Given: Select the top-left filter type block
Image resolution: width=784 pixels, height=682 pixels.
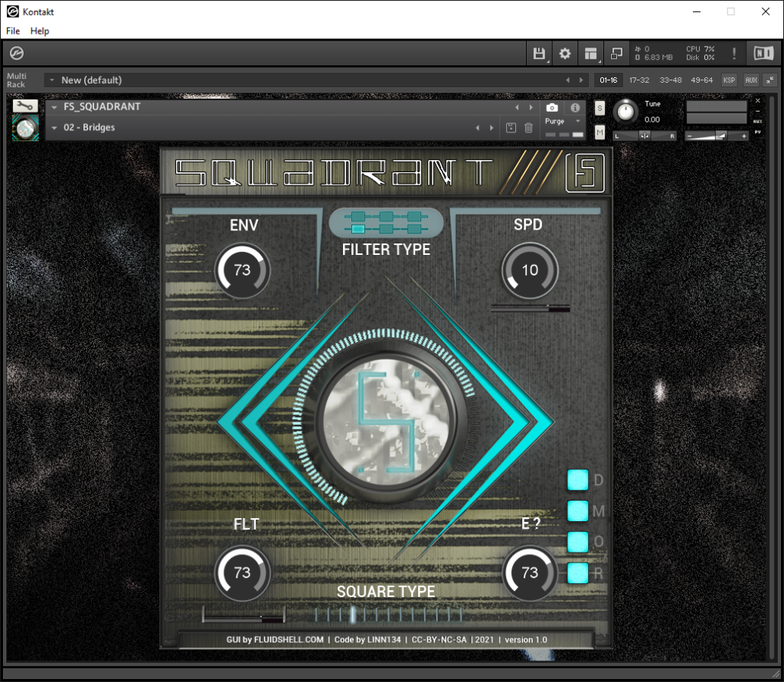Looking at the screenshot, I should point(358,217).
